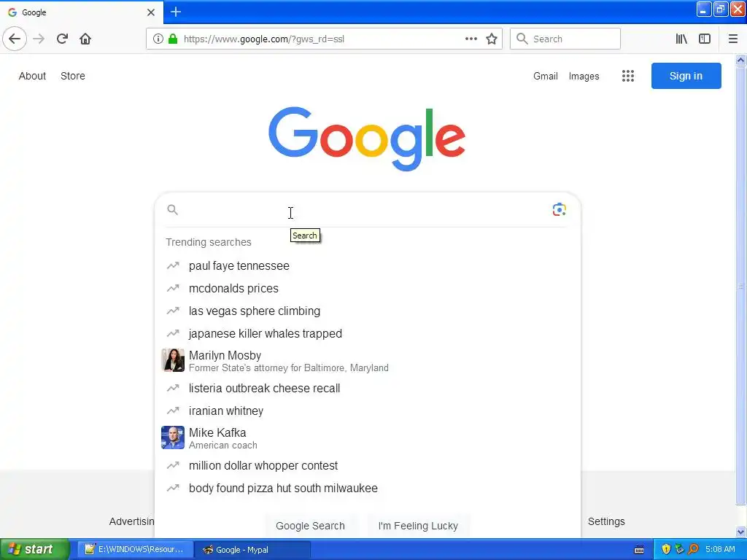Open a new tab with plus button
The width and height of the screenshot is (747, 560).
click(176, 12)
